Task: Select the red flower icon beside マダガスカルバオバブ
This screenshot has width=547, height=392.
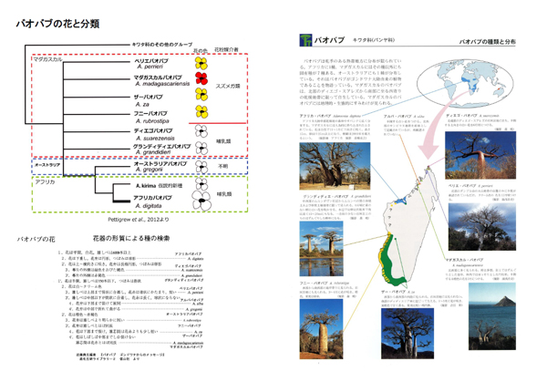Action: click(x=201, y=78)
